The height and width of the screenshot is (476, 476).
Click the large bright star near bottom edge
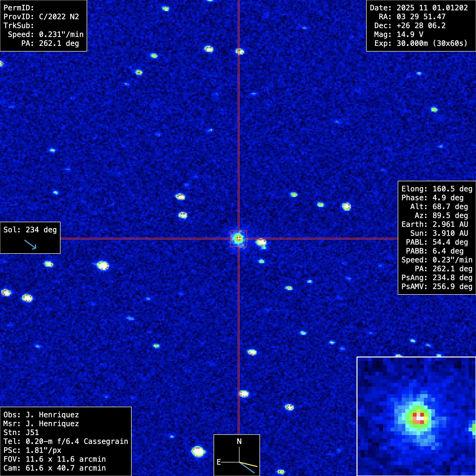coord(198,452)
